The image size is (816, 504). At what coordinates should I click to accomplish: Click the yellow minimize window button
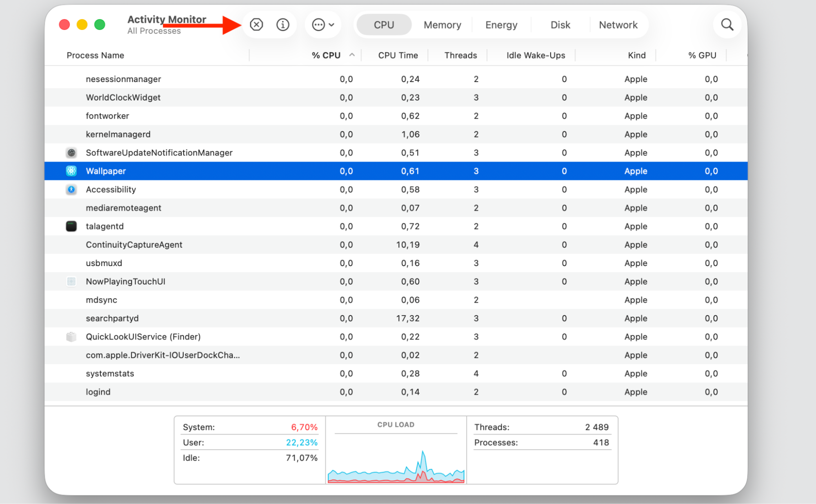pos(82,25)
